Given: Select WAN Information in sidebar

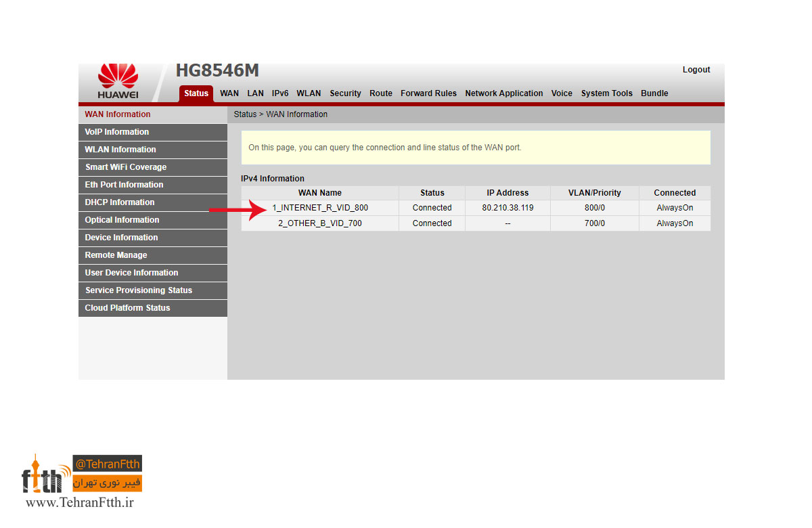Looking at the screenshot, I should [153, 114].
